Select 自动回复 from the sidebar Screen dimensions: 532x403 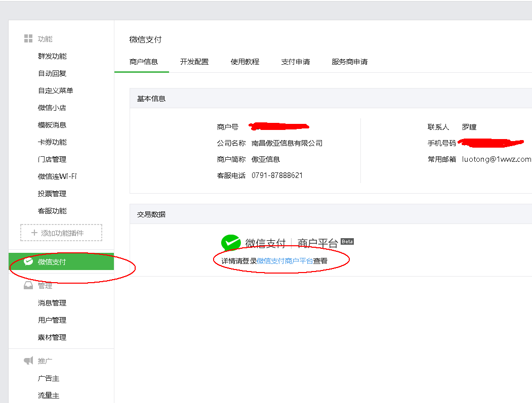pyautogui.click(x=52, y=73)
